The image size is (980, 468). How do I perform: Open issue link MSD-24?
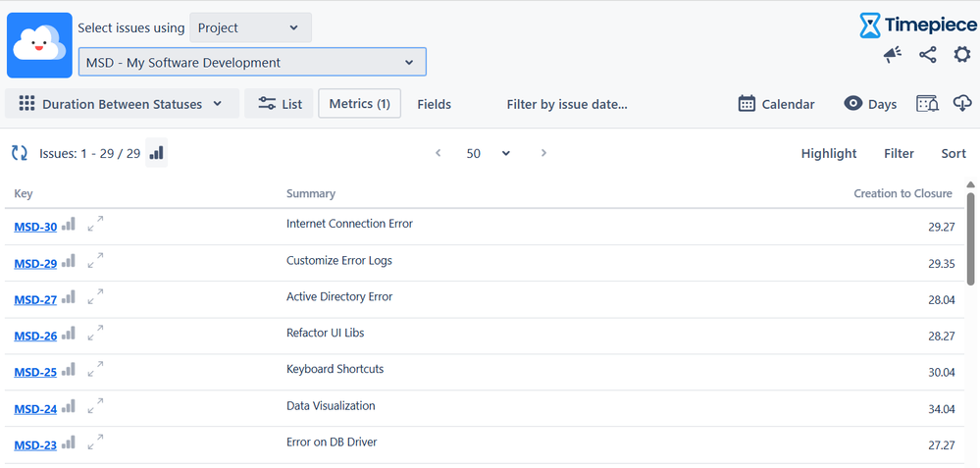coord(35,409)
